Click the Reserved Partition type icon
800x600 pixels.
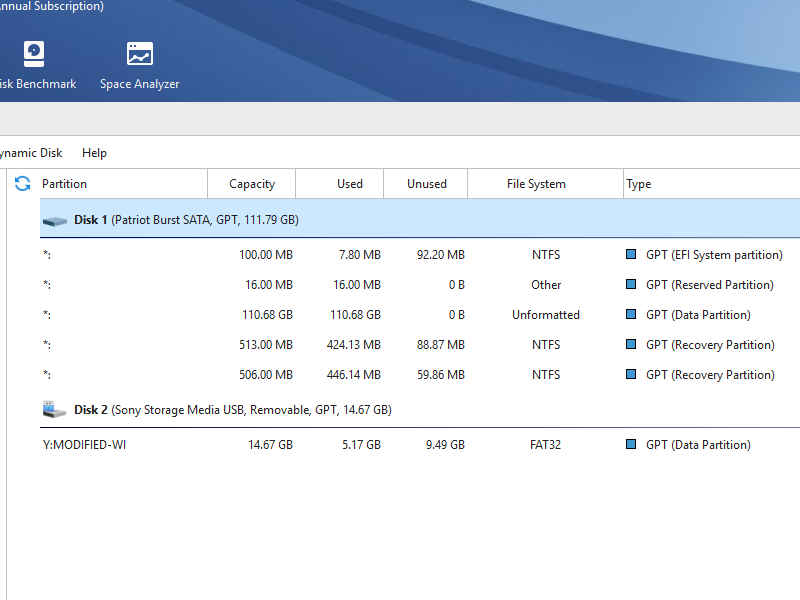[631, 285]
